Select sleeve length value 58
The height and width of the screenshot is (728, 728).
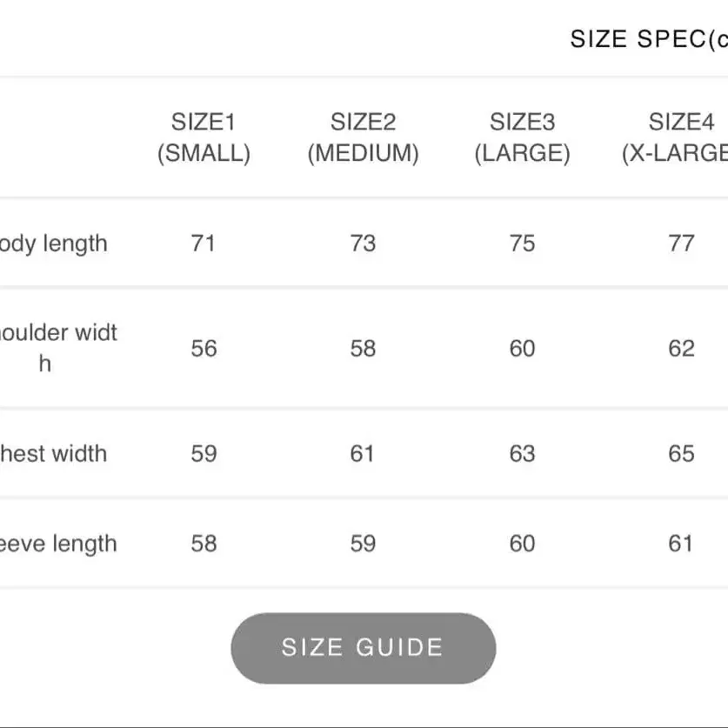204,544
